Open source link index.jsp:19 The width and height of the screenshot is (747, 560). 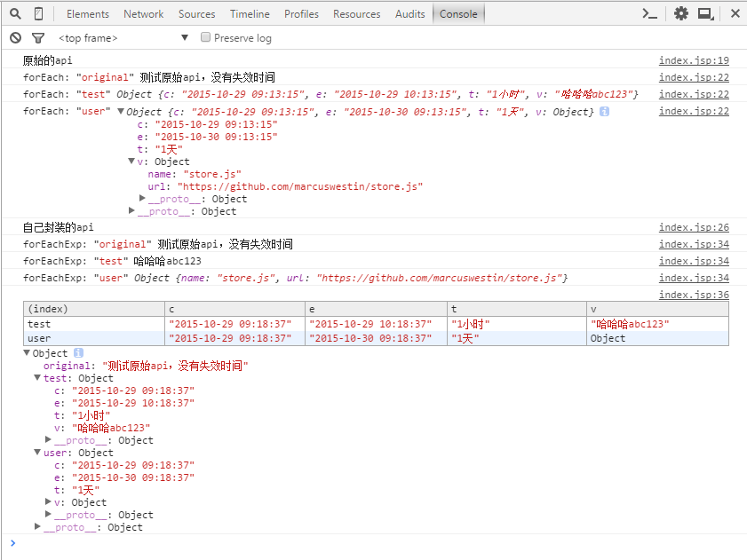coord(694,60)
